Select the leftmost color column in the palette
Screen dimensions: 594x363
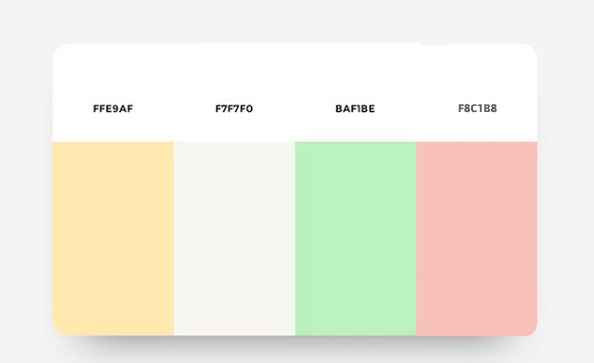(x=113, y=239)
